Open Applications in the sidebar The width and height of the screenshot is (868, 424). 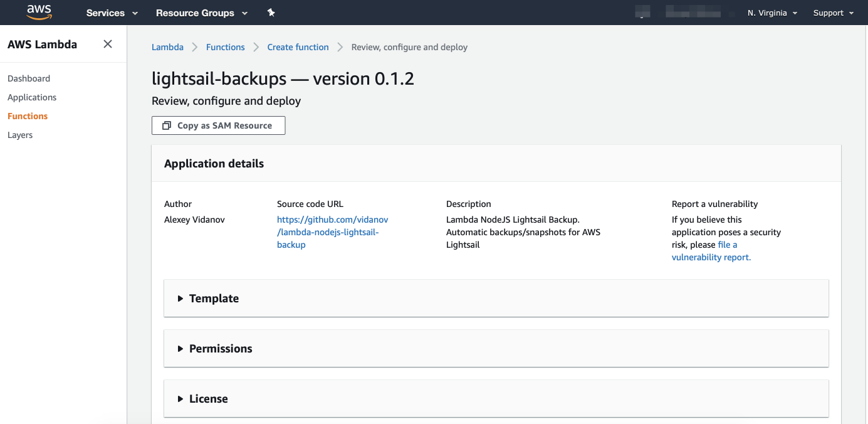32,97
